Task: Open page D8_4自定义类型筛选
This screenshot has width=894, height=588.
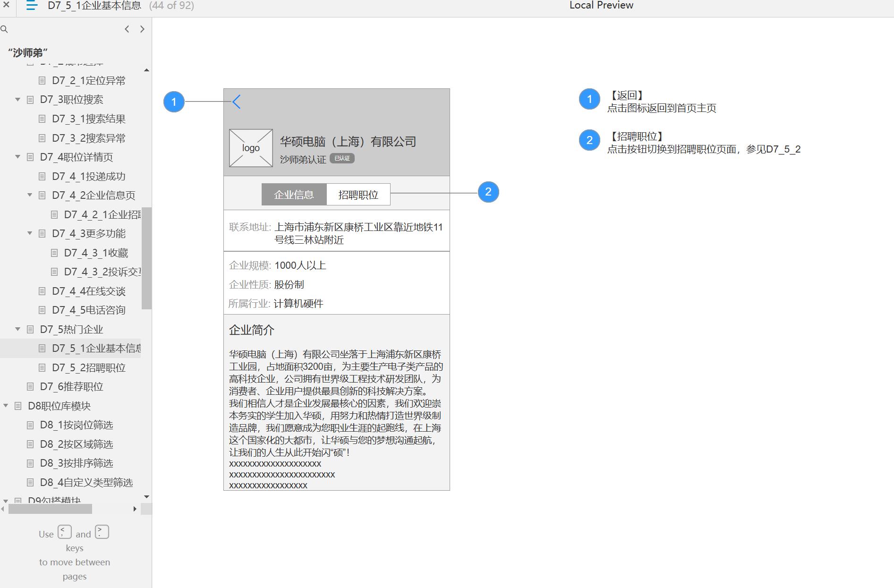Action: tap(86, 482)
